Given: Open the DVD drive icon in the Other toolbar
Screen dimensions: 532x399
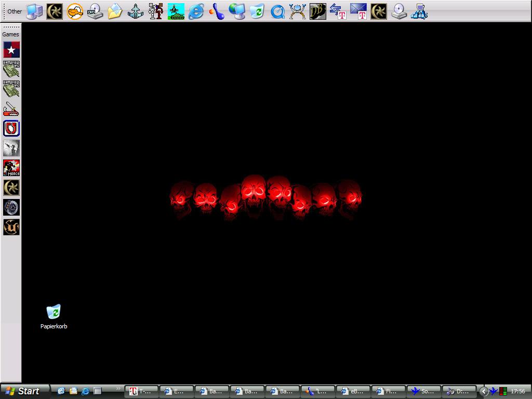Looking at the screenshot, I should click(95, 11).
